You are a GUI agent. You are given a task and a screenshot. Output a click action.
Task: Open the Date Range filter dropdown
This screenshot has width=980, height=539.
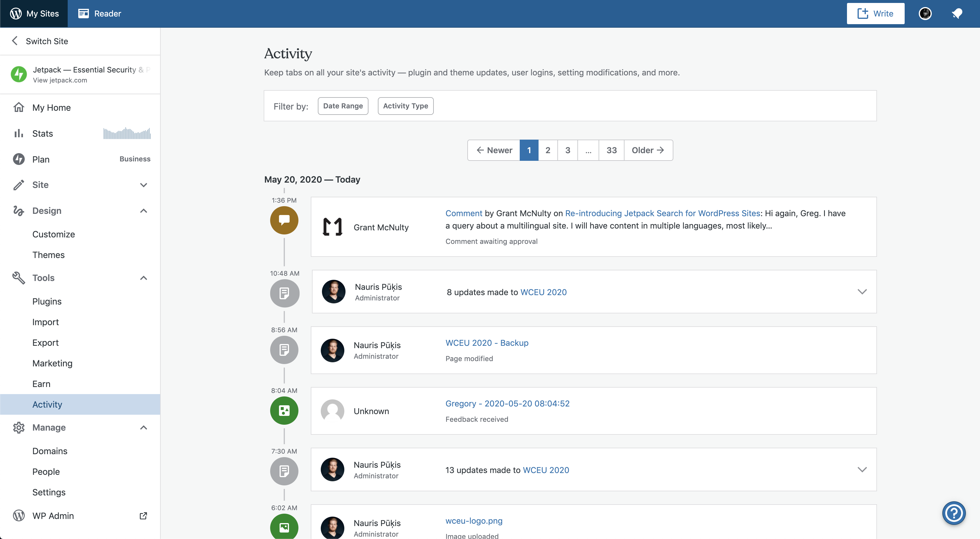pos(342,105)
